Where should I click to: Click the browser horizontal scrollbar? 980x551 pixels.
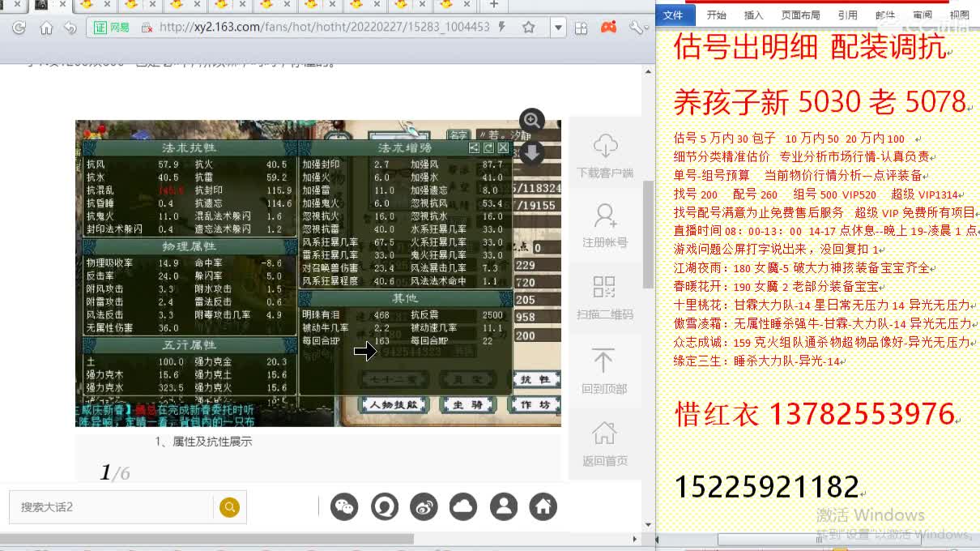point(207,539)
